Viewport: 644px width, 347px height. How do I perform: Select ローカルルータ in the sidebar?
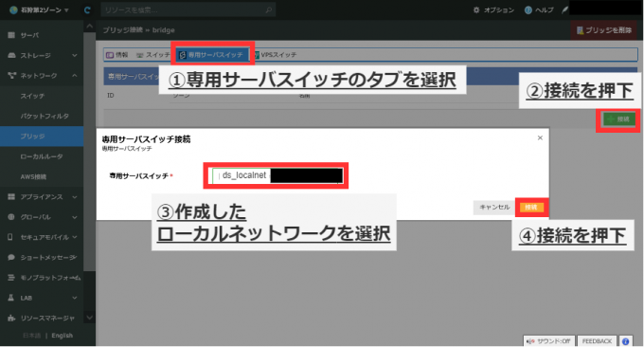click(x=42, y=156)
